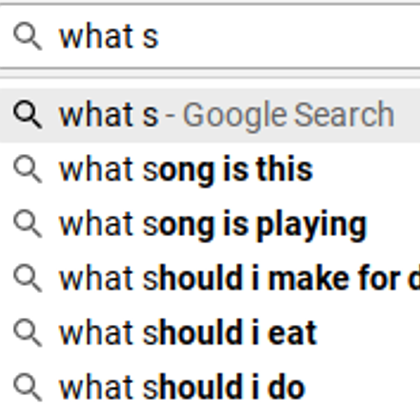Click the magnifier icon inside search box
The height and width of the screenshot is (420, 420).
click(28, 36)
